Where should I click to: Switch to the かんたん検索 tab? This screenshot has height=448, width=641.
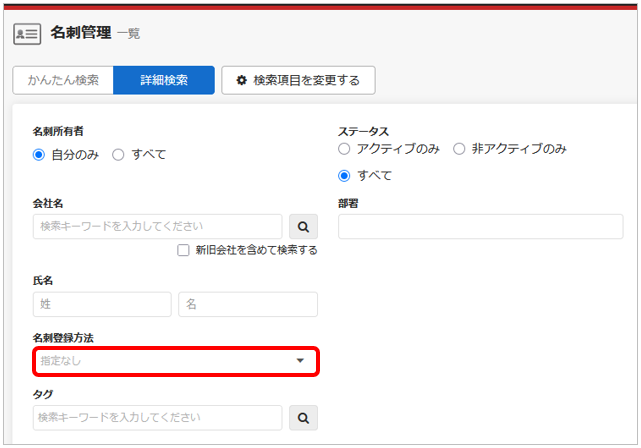click(x=63, y=80)
